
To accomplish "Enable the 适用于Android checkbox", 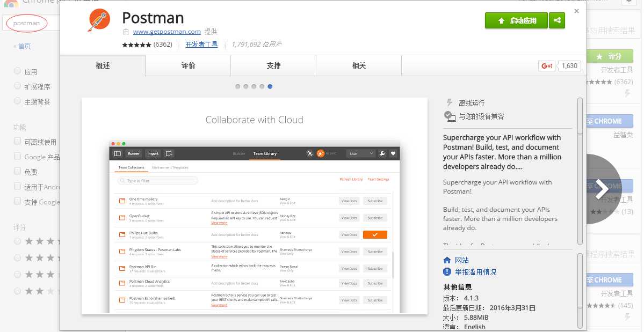I will click(x=17, y=186).
